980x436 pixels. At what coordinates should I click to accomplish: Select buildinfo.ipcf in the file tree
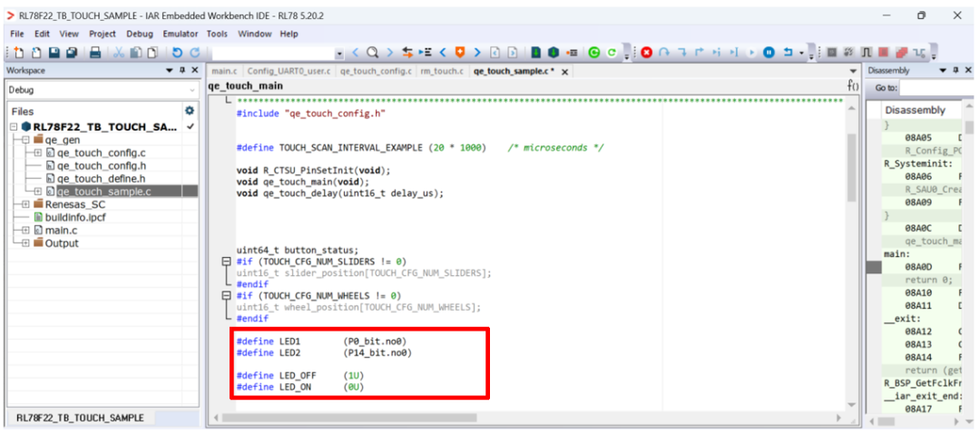pos(73,217)
